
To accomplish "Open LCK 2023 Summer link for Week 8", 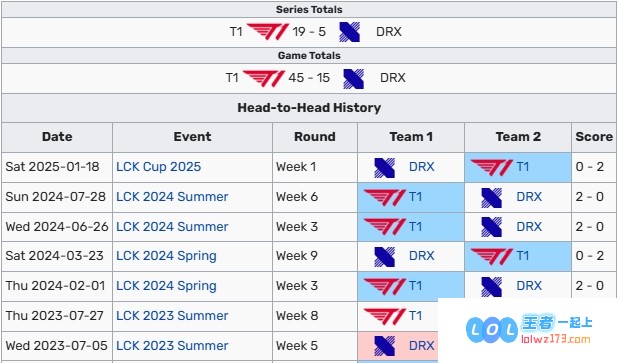I will click(172, 316).
